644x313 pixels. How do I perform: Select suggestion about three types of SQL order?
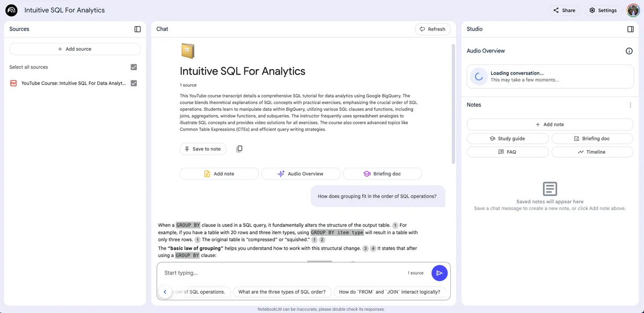282,292
